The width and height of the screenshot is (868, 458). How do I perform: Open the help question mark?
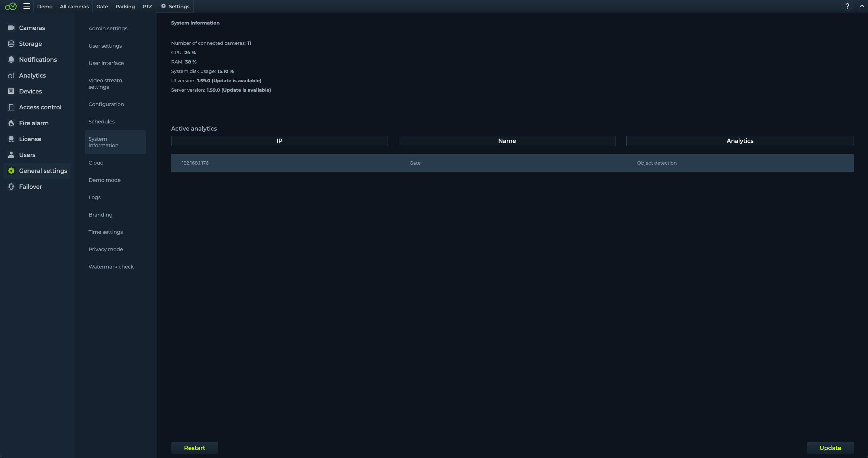(x=847, y=6)
